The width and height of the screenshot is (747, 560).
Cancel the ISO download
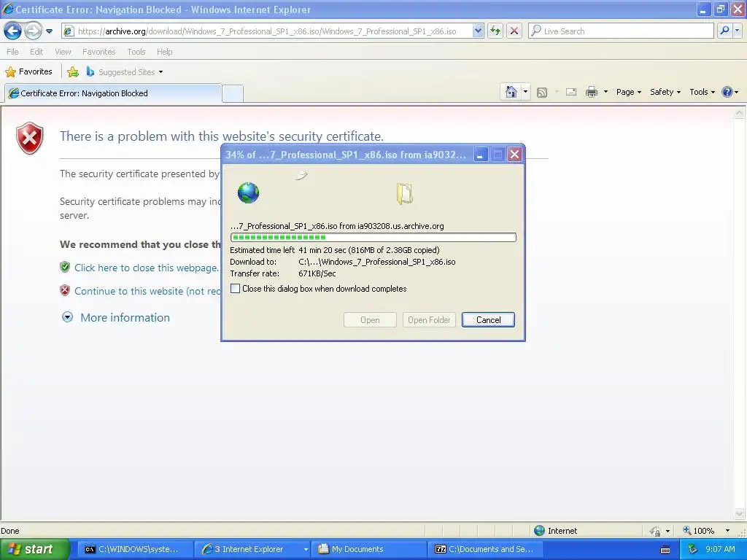click(x=488, y=320)
